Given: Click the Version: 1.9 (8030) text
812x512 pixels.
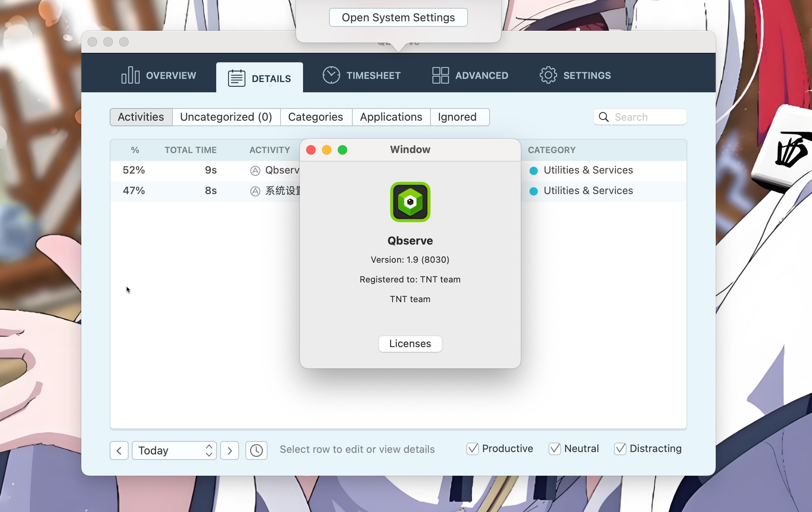Looking at the screenshot, I should click(410, 260).
